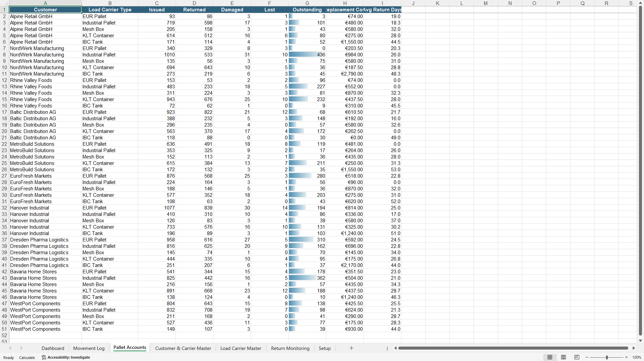Click the 100% zoom level
The width and height of the screenshot is (644, 361).
tap(637, 357)
